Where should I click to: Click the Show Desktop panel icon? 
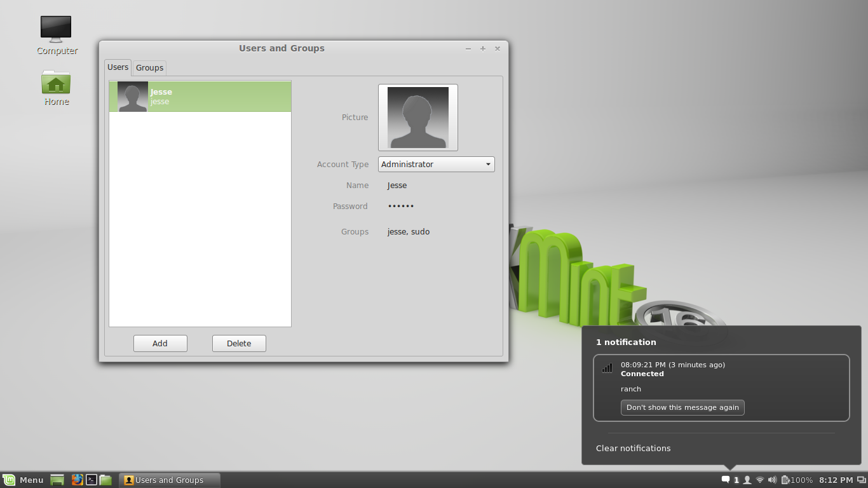pos(57,480)
